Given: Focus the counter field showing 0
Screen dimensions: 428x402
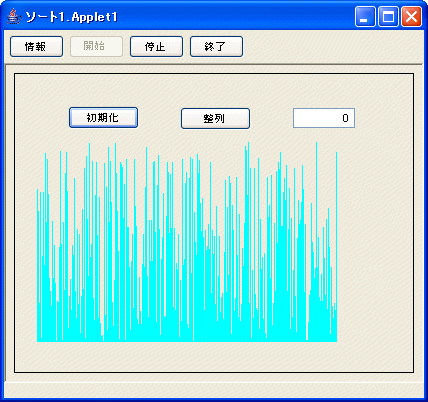Looking at the screenshot, I should tap(324, 118).
